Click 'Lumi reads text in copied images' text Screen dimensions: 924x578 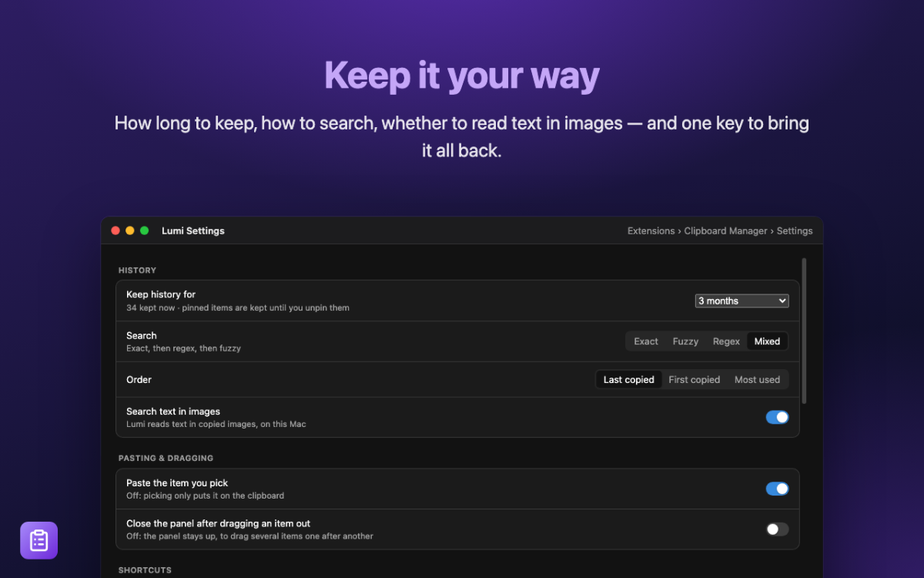(216, 424)
